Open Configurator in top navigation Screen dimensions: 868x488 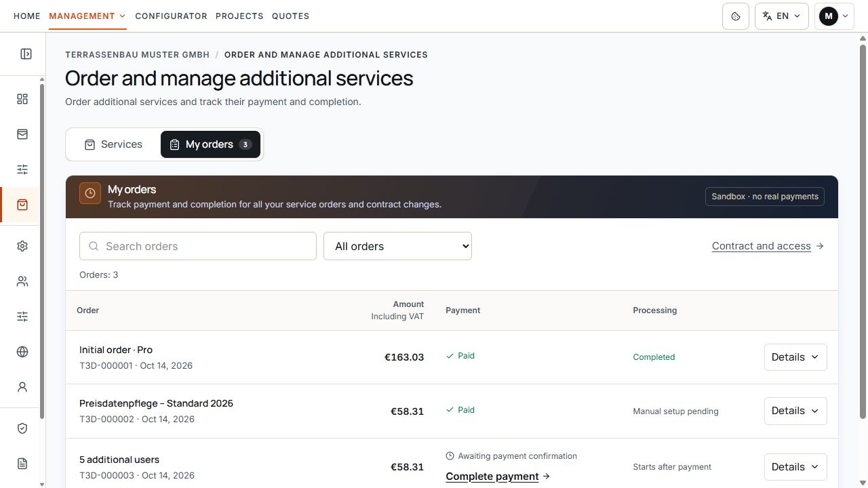[x=171, y=16]
